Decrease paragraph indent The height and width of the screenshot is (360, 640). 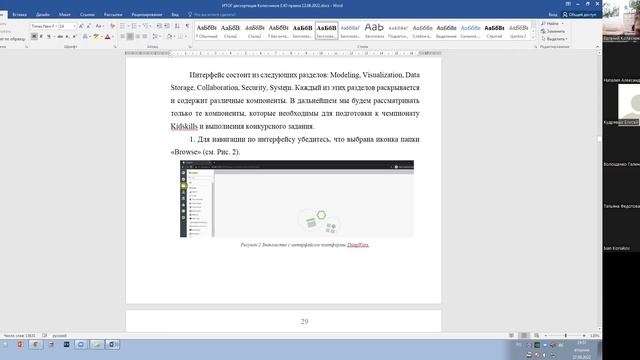[x=159, y=26]
